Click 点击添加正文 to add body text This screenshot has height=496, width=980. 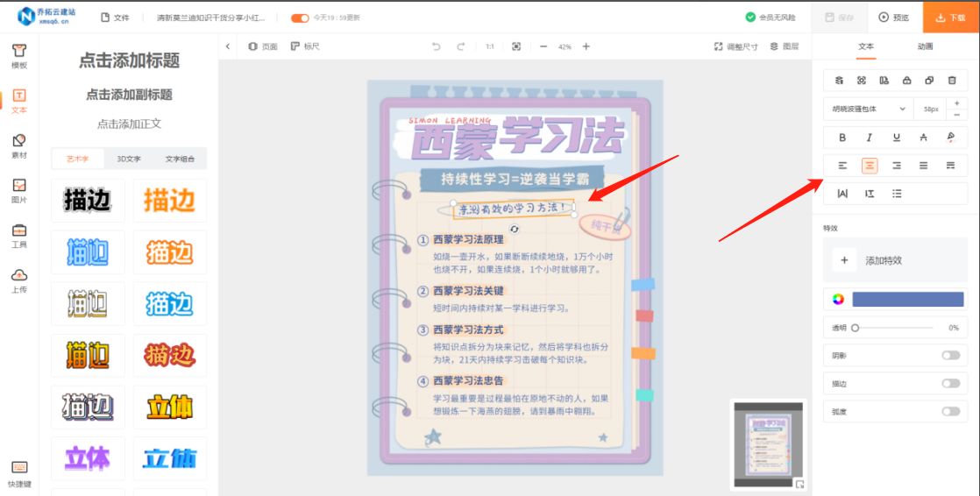coord(129,124)
